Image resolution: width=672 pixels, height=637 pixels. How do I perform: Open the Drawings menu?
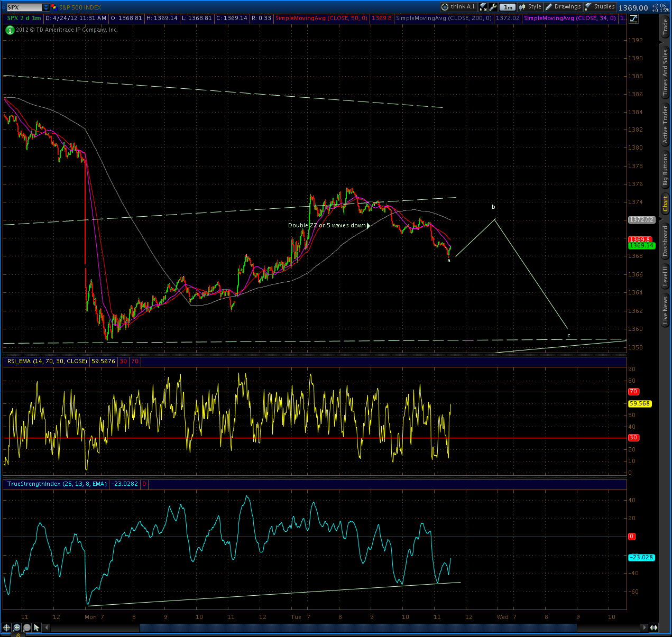(564, 7)
